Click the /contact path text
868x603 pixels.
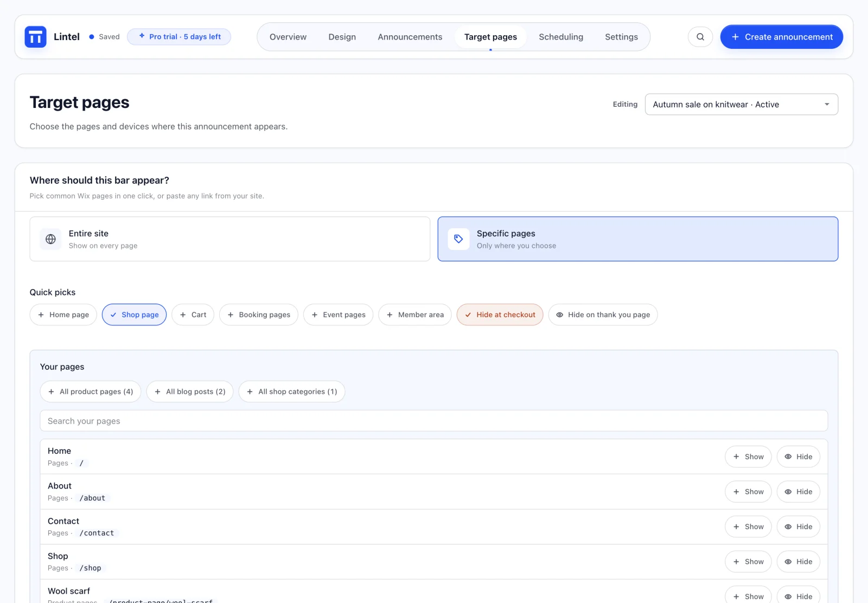point(97,533)
